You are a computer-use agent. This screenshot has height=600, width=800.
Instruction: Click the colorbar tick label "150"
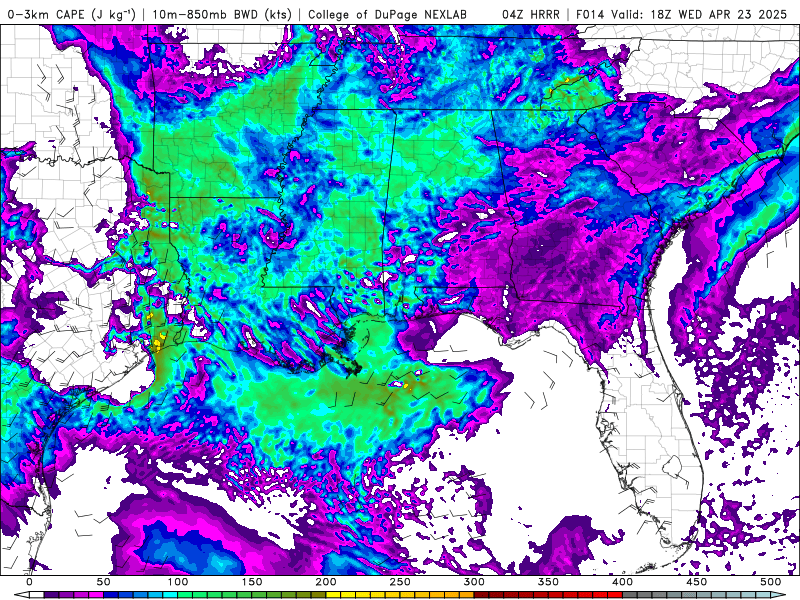(252, 582)
